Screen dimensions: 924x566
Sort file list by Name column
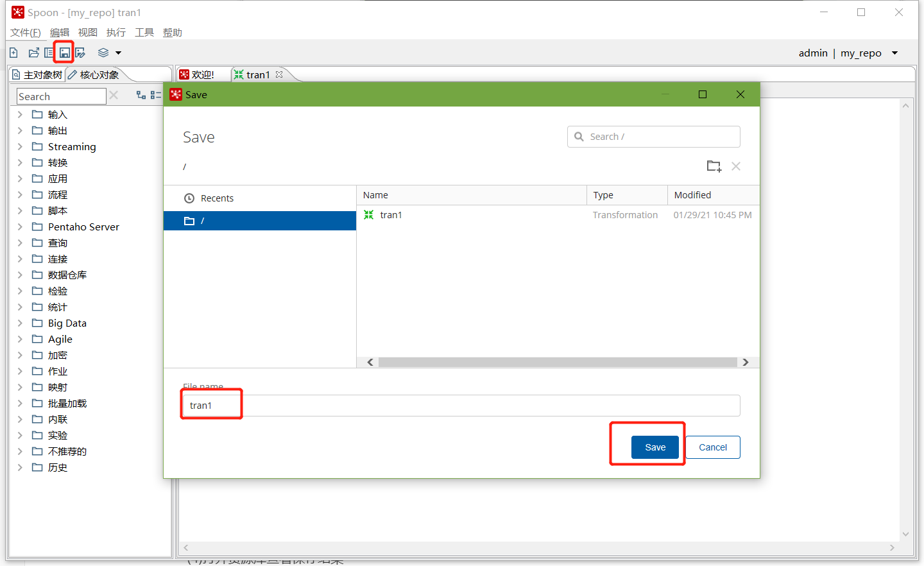[472, 195]
